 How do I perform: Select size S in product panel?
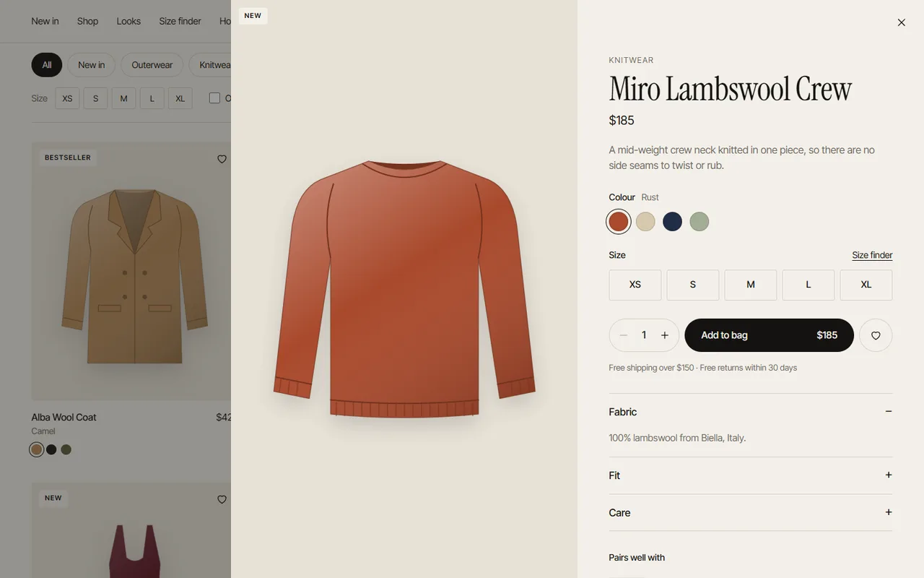click(x=693, y=285)
